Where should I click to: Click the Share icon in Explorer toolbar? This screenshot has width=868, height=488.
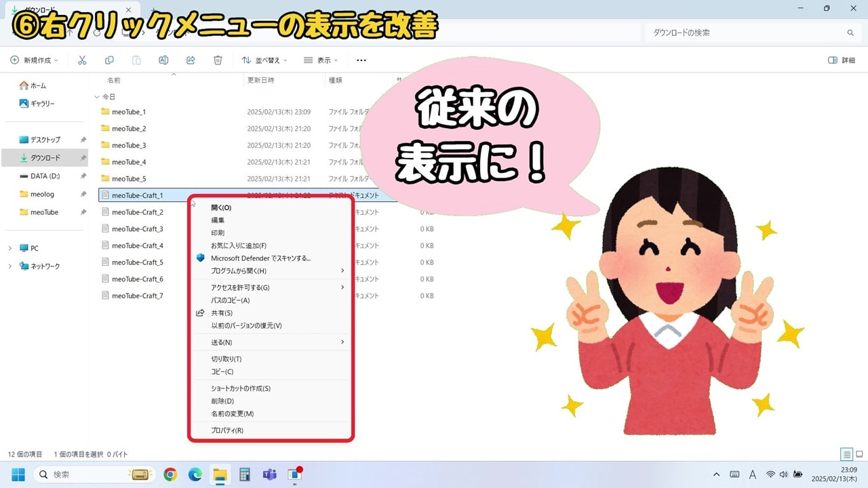click(191, 60)
